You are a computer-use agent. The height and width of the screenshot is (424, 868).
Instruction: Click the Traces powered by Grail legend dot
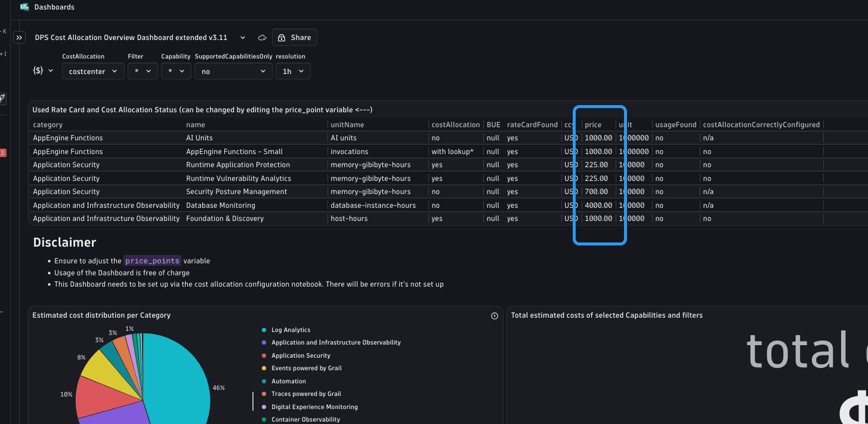[264, 394]
